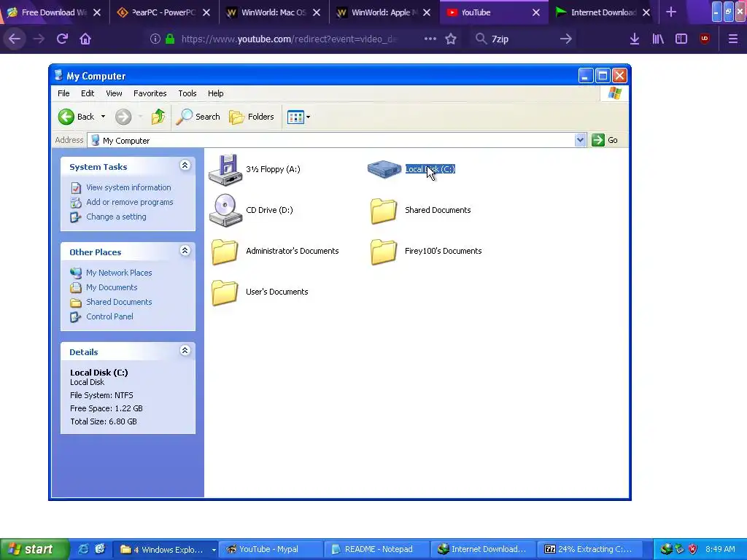Open the Tools menu

pyautogui.click(x=187, y=93)
